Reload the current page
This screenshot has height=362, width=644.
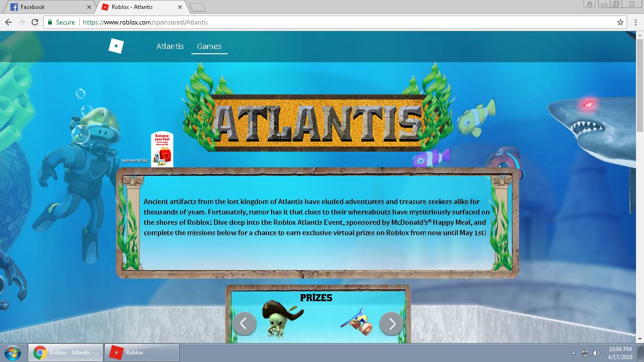coord(34,22)
